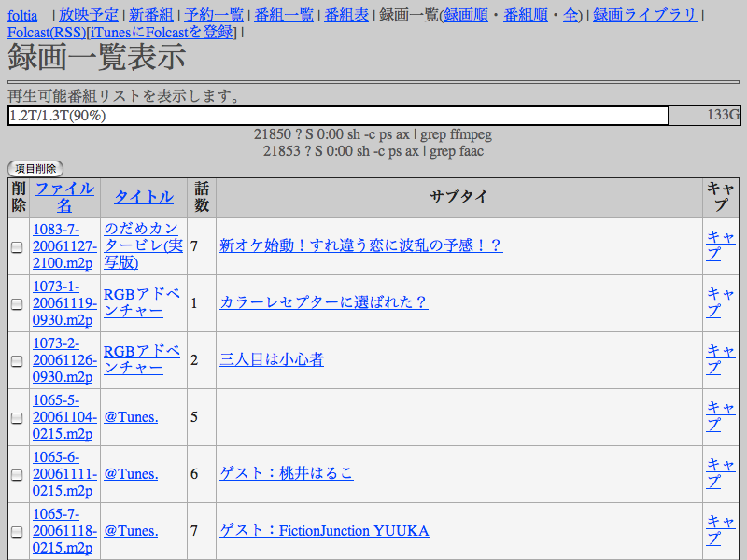
Task: Open the 予約一覧 link
Action: point(214,15)
